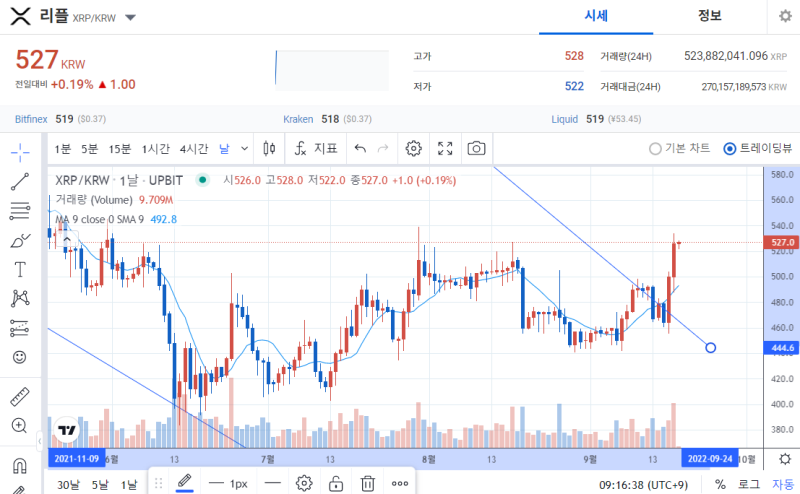Toggle 자동 auto scale
Viewport: 800px width, 494px height.
[783, 484]
